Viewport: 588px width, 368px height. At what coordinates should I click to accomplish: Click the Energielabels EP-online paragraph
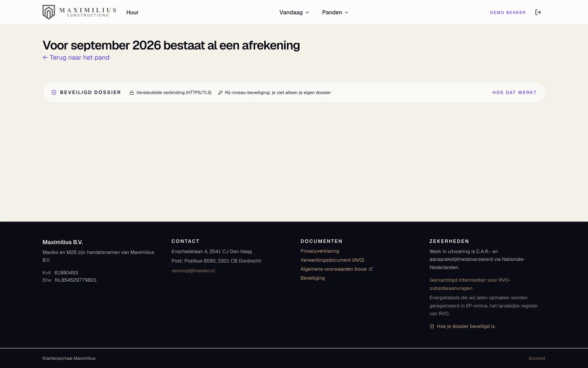coord(484,305)
